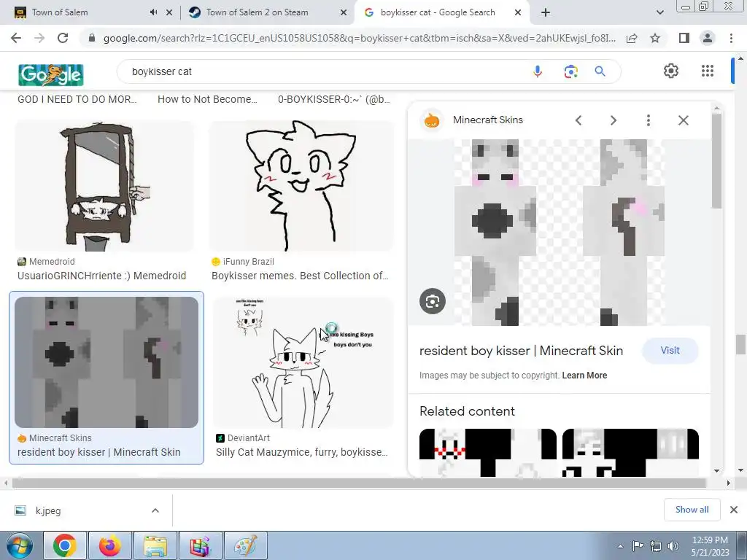
Task: Open Silly Cat Mauzymice DeviantArt link
Action: pos(302,452)
